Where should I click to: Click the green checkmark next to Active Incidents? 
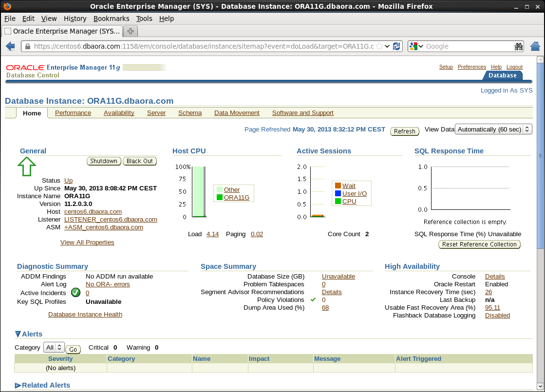point(76,293)
